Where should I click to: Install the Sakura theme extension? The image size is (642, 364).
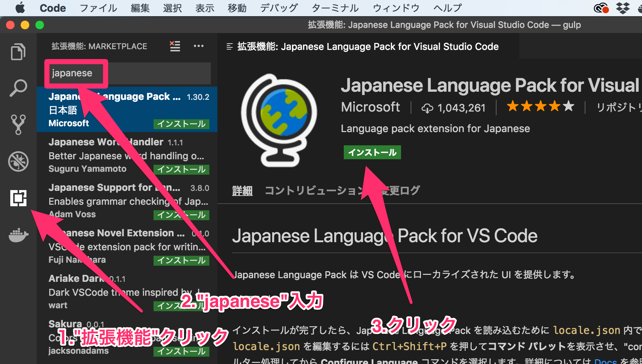(x=181, y=352)
